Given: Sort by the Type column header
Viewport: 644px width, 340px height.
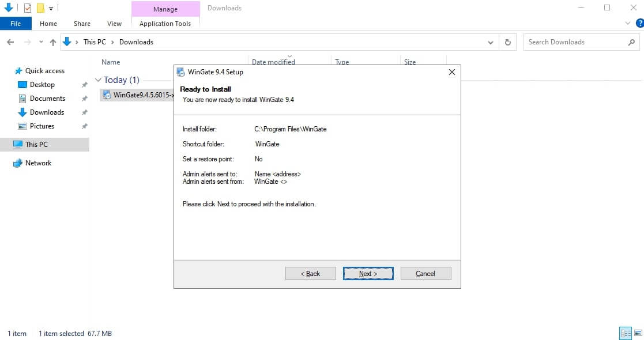Looking at the screenshot, I should coord(342,62).
